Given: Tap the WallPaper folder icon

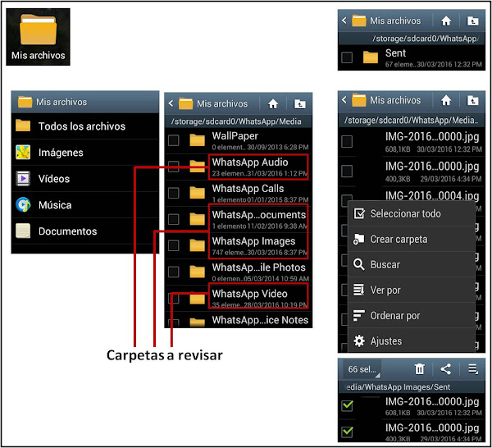Looking at the screenshot, I should tap(197, 140).
